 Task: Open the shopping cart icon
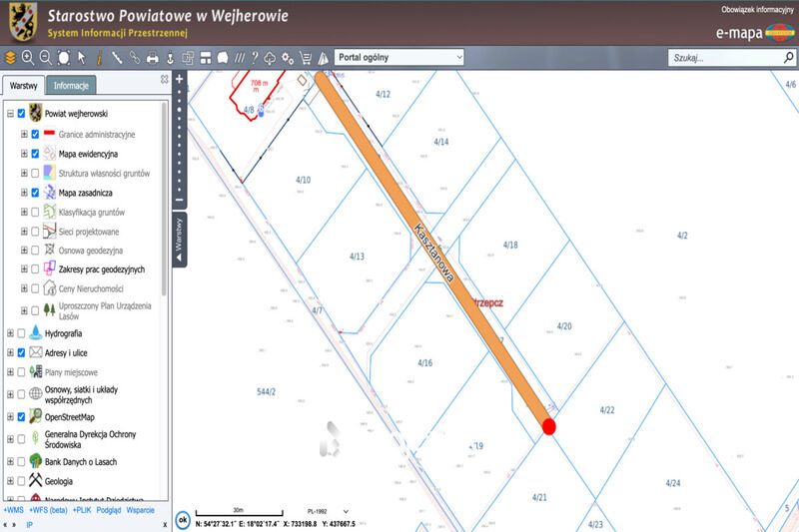[306, 58]
